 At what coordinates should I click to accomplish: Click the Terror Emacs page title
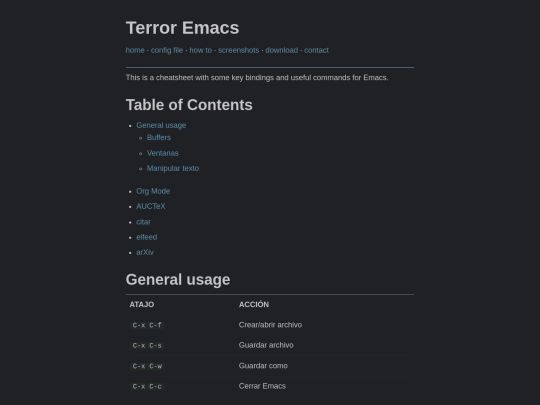(183, 28)
